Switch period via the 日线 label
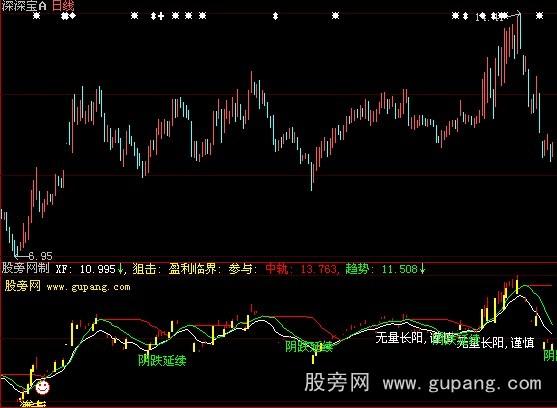 [63, 5]
